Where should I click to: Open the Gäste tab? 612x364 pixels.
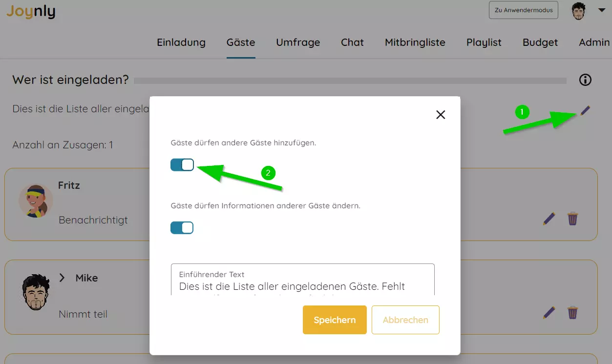click(x=241, y=42)
